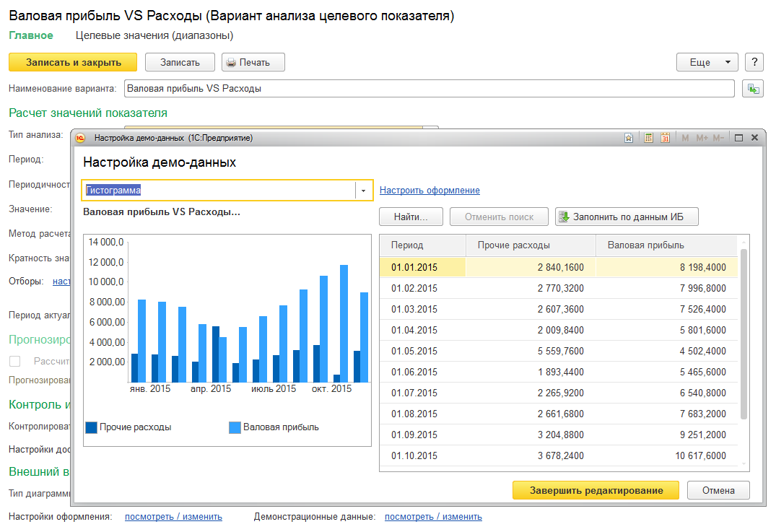Open the Настроить оформление link
776x532 pixels.
click(430, 191)
